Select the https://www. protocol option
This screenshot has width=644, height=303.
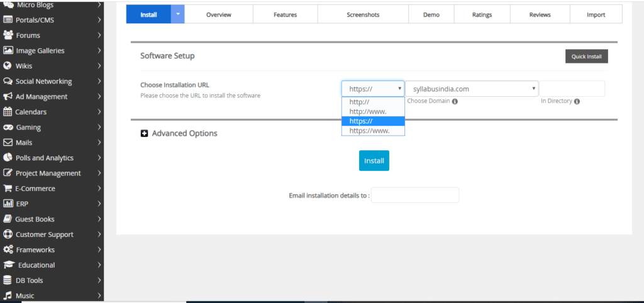tap(370, 131)
